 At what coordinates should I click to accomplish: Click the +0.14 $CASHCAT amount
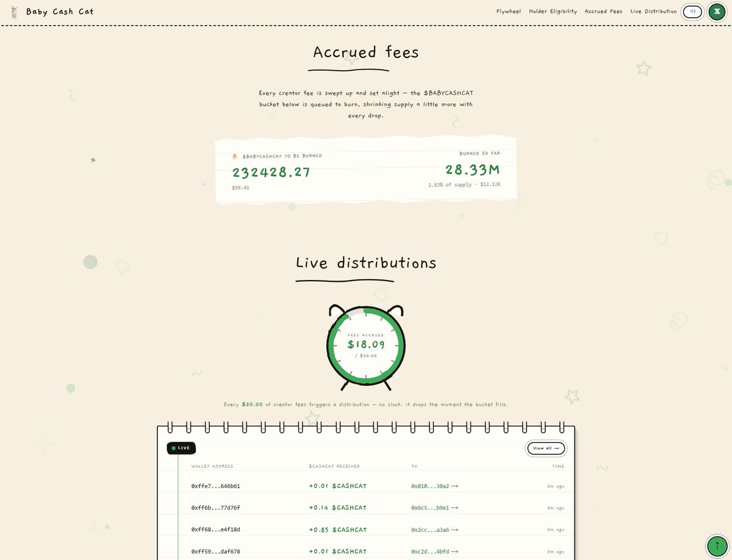click(x=338, y=508)
